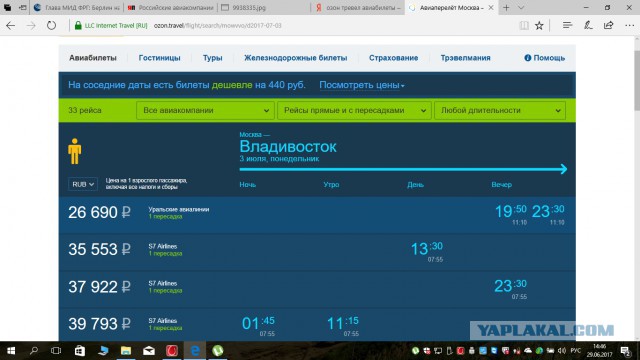Screen dimensions: 640x360
Task: Click Microsoft Edge taskbar icon
Action: click(195, 351)
